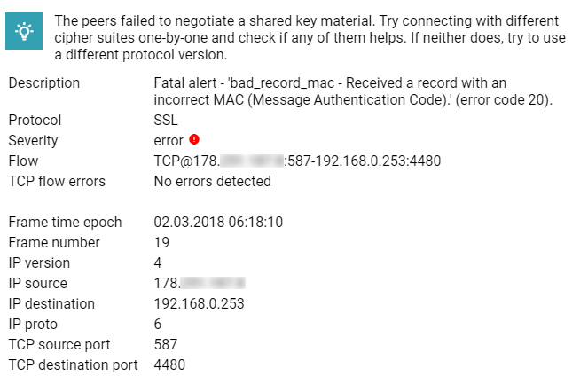Select the TCP source port 587
The width and height of the screenshot is (588, 376).
(165, 344)
